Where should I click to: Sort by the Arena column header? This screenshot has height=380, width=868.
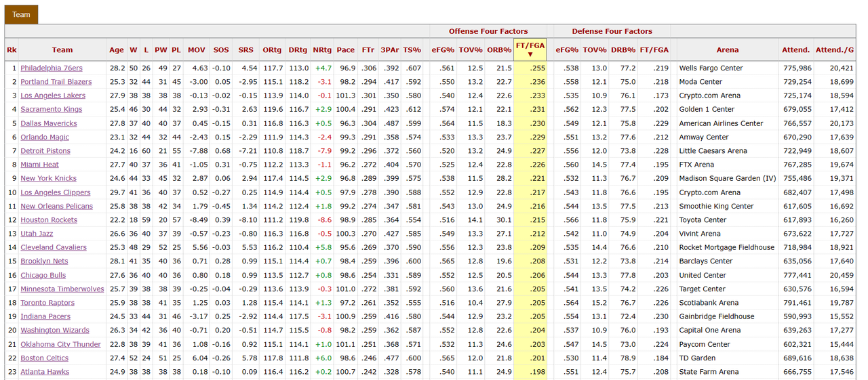[728, 49]
